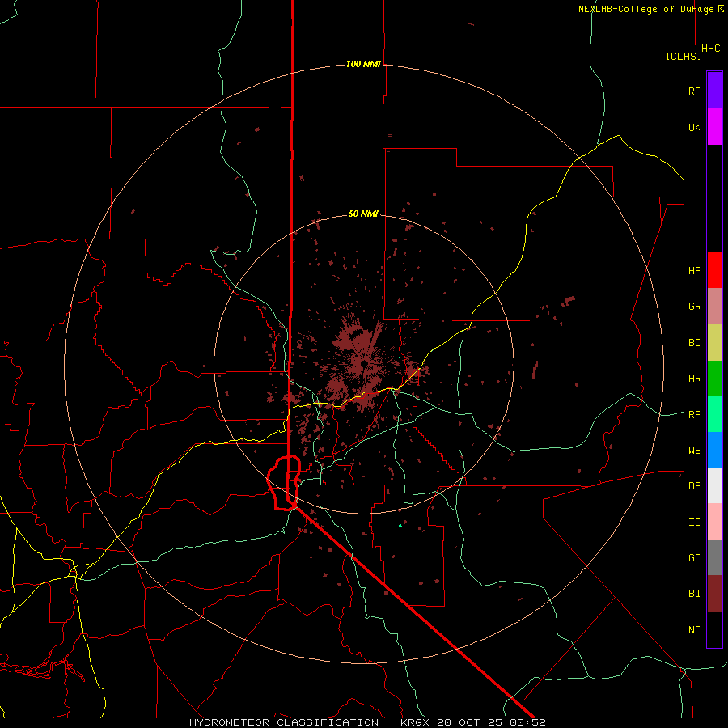Click the RF legend label

(694, 91)
